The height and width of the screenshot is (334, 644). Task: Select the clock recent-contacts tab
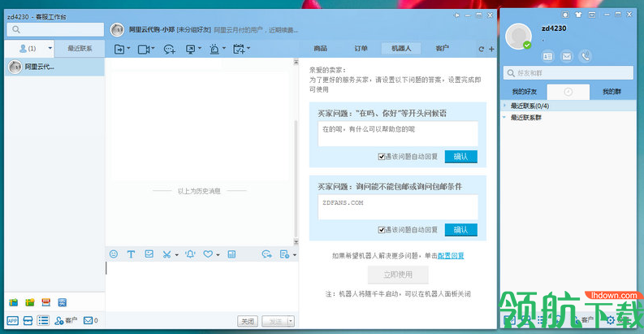(x=568, y=92)
